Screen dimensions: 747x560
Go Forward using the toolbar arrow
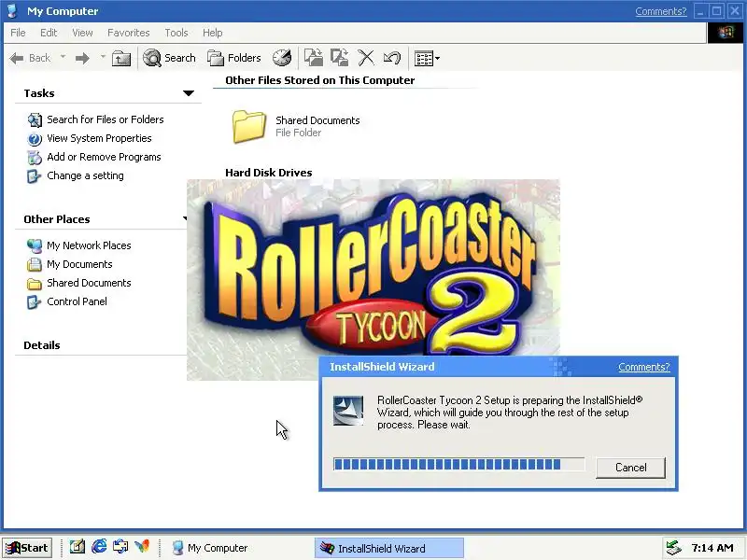pyautogui.click(x=82, y=58)
